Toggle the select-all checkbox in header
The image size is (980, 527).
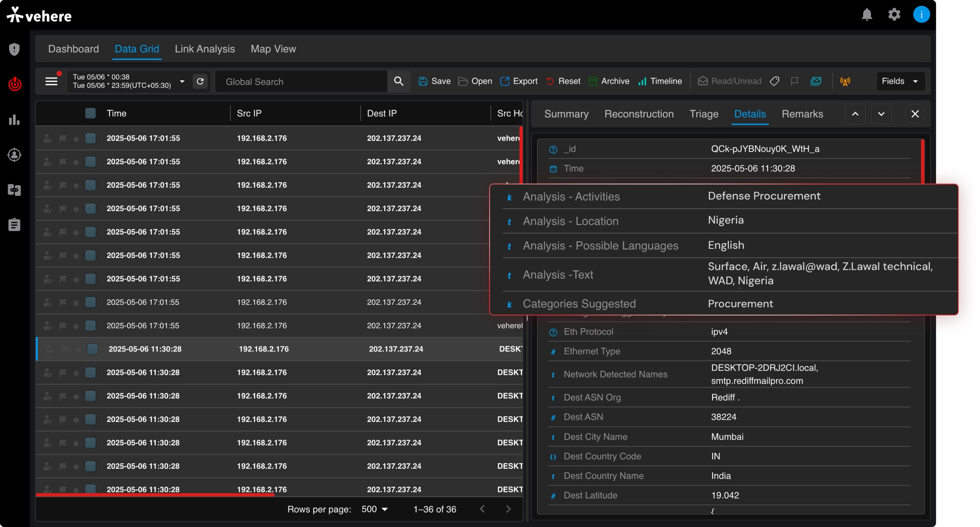[x=90, y=113]
